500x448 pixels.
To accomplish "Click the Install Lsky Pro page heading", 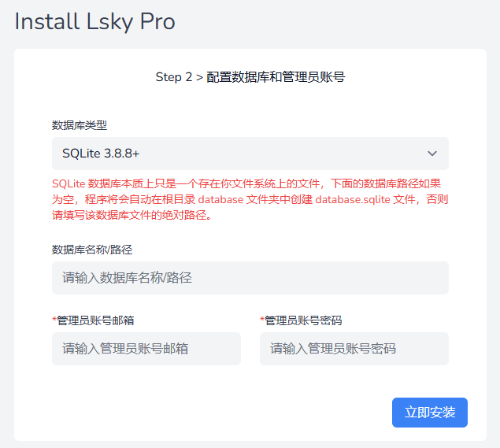I will click(94, 21).
